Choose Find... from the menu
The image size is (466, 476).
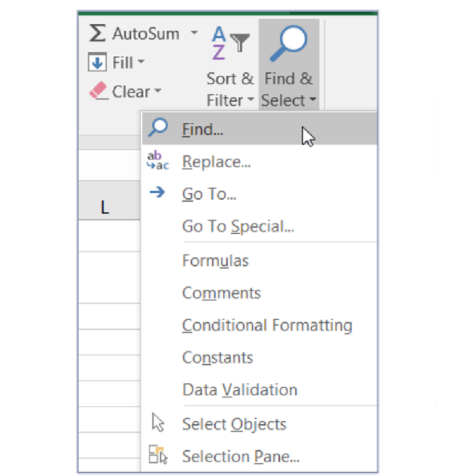202,130
